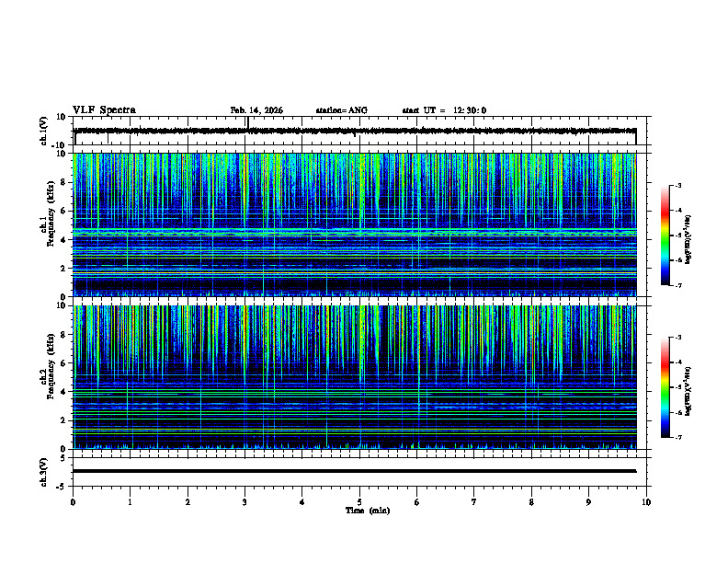This screenshot has width=728, height=563.
Task: Click the tall upward spike in ch.1 waveform
Action: 248,122
